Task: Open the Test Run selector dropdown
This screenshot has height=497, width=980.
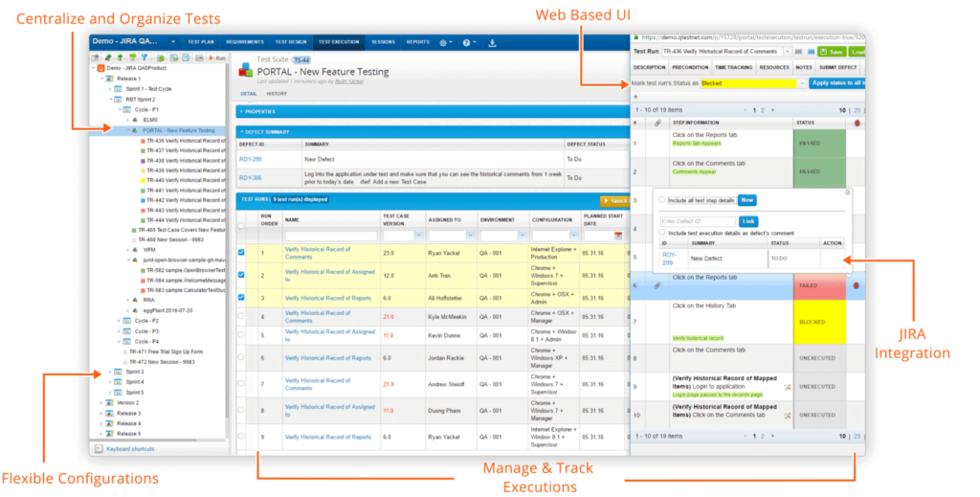Action: point(788,52)
